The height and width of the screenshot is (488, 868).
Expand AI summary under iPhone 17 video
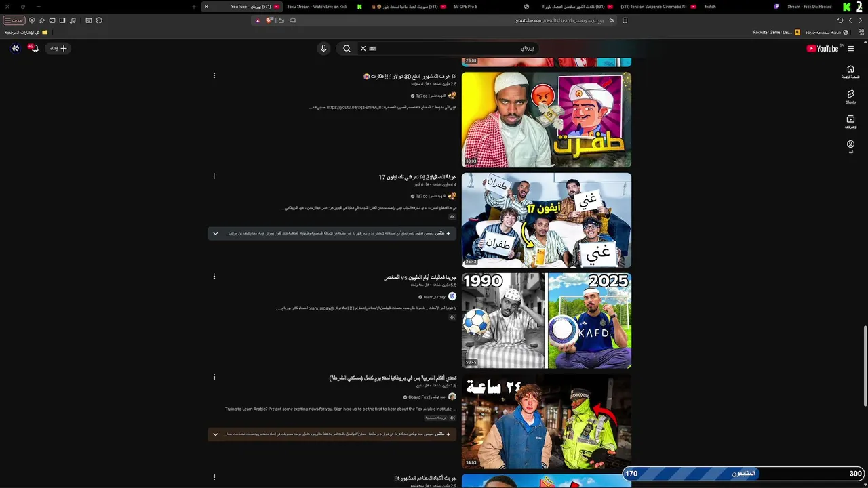216,233
